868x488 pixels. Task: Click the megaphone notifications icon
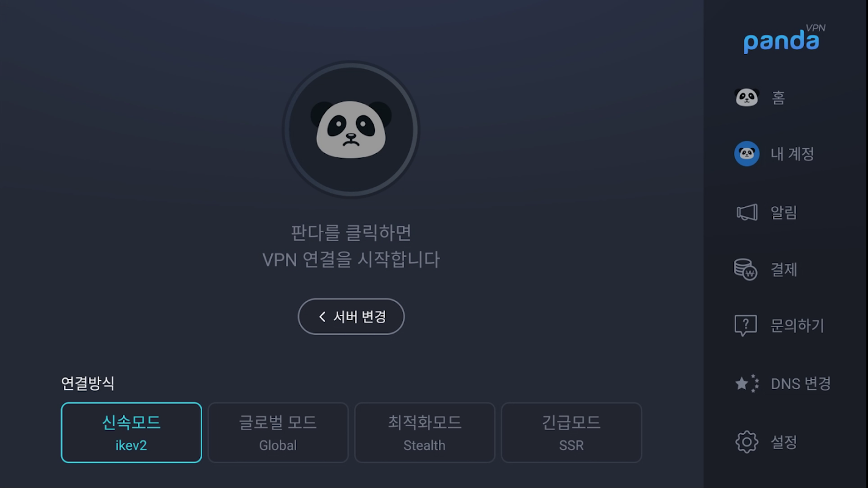[x=747, y=212]
